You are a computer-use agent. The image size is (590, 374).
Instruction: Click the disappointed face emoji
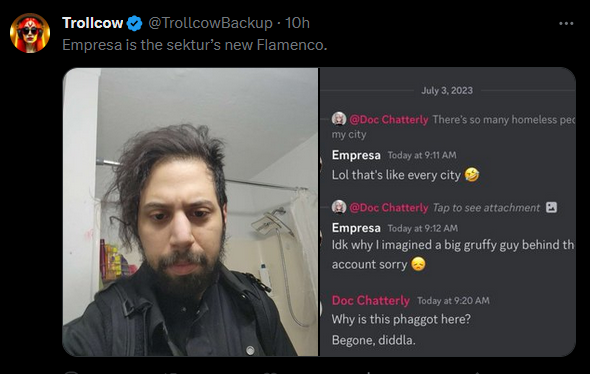418,264
